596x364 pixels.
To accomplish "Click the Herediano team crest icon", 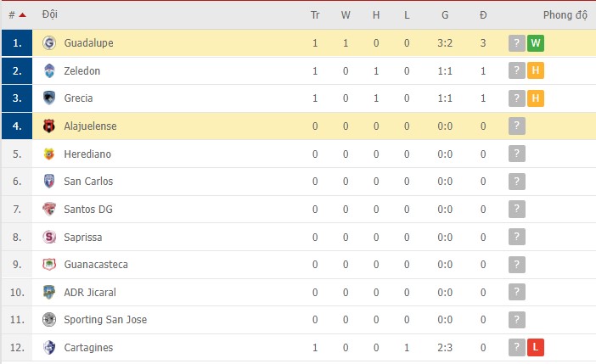I will 48,154.
